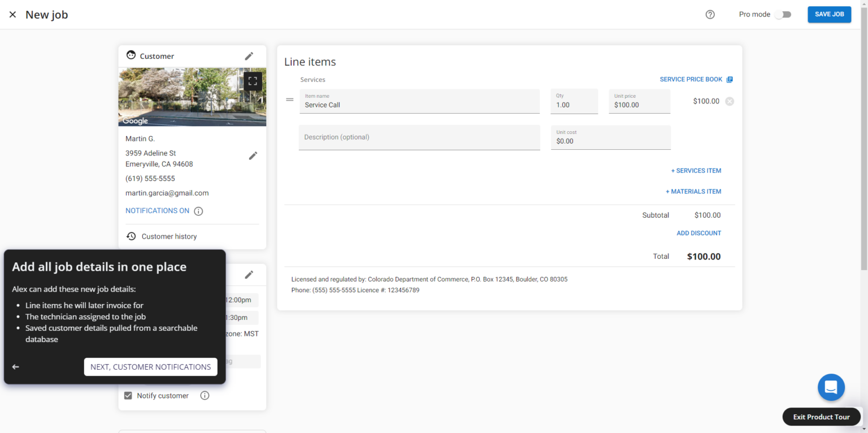Exit the Product Tour
The width and height of the screenshot is (868, 433).
click(x=821, y=417)
